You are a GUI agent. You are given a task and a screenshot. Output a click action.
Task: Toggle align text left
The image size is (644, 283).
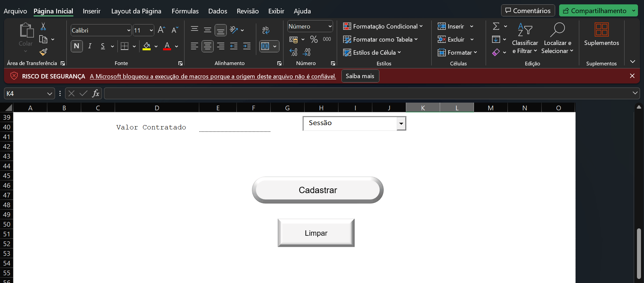pyautogui.click(x=195, y=46)
